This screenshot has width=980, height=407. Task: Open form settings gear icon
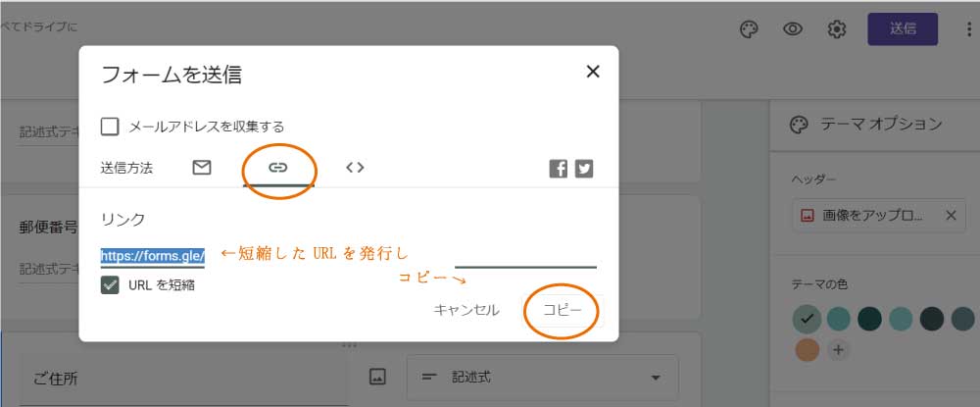coord(837,29)
